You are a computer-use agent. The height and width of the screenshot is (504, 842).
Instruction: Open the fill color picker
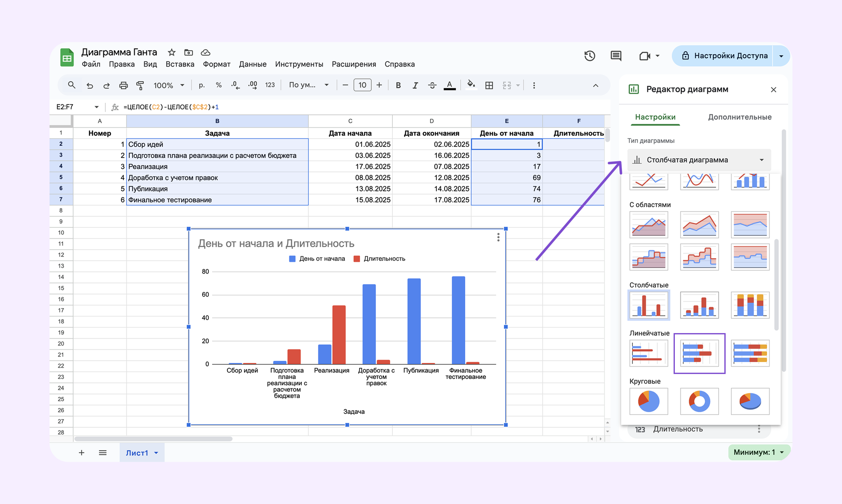(471, 85)
